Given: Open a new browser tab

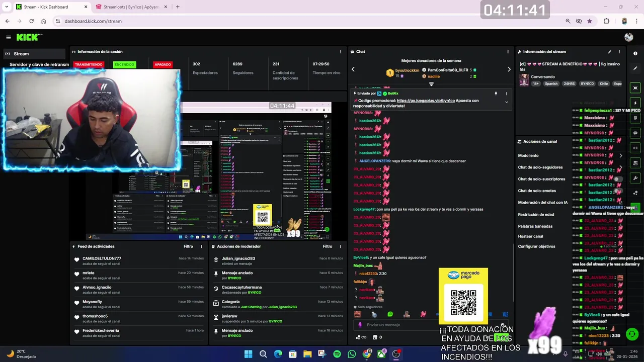Looking at the screenshot, I should coord(178,7).
